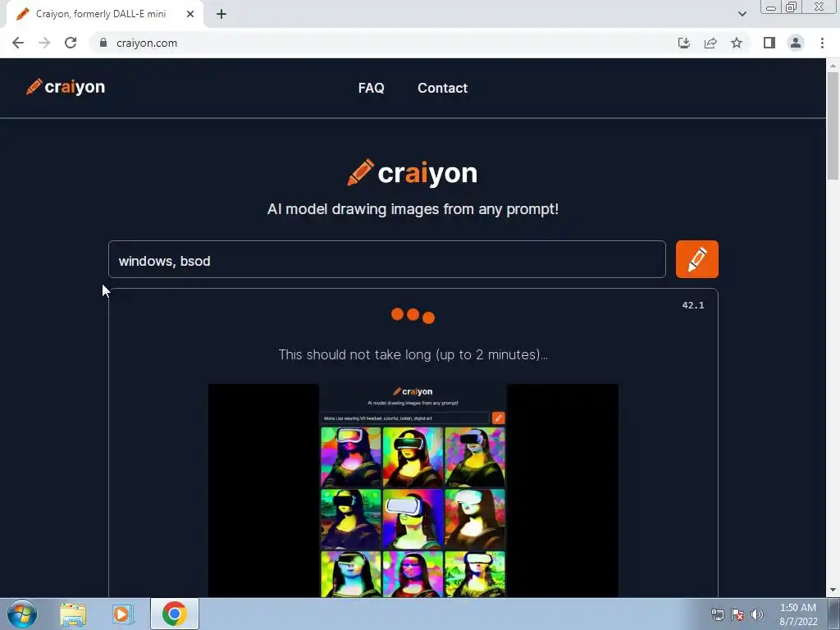Click the prompt field containing 'windows, bsod'
Viewport: 840px width, 630px height.
(387, 259)
